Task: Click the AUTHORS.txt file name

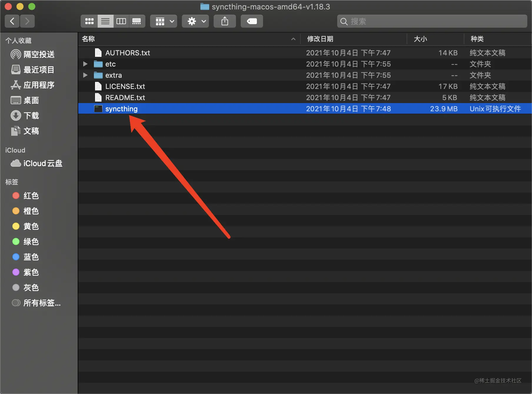Action: click(x=128, y=53)
